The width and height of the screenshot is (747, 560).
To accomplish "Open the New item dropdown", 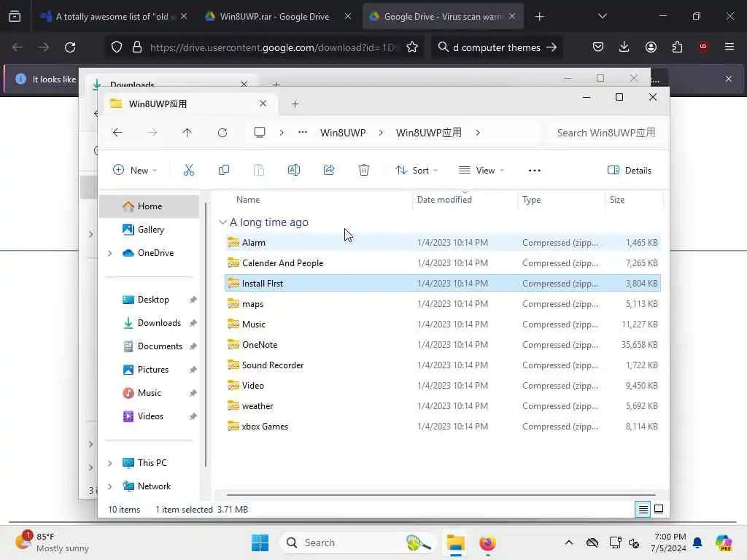I will pyautogui.click(x=135, y=171).
